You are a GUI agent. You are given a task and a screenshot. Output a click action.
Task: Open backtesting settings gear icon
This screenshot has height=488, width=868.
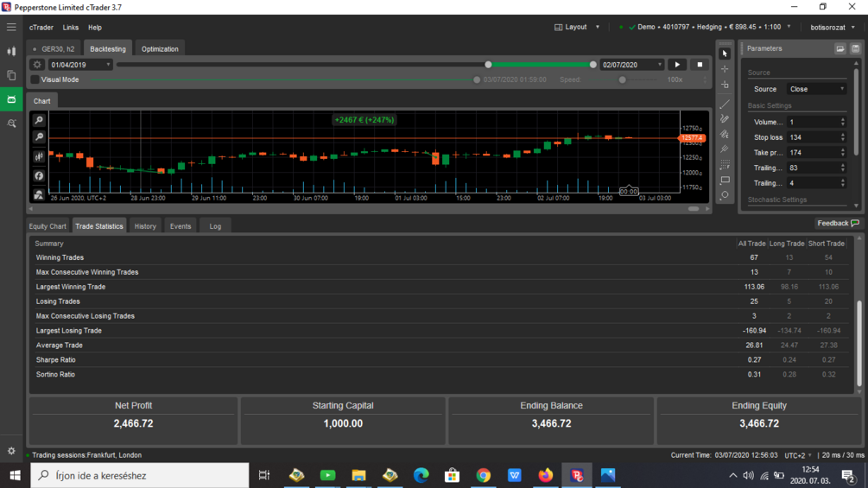(37, 65)
